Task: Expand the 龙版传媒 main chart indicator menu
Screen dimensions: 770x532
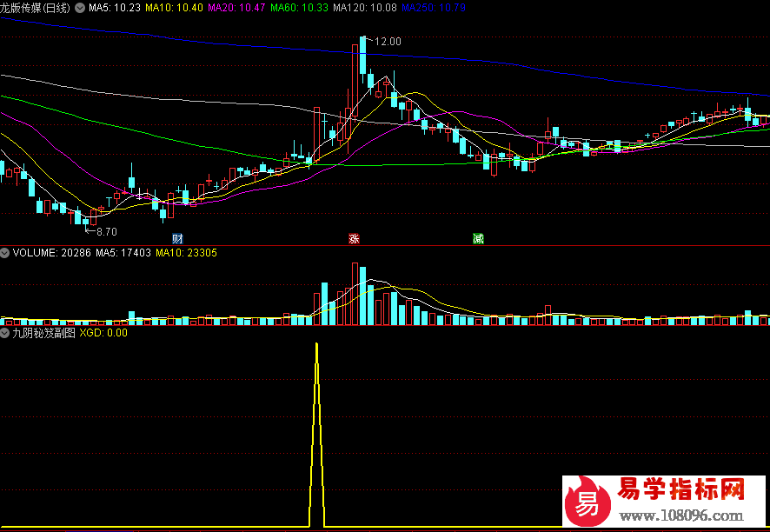Action: 81,8
